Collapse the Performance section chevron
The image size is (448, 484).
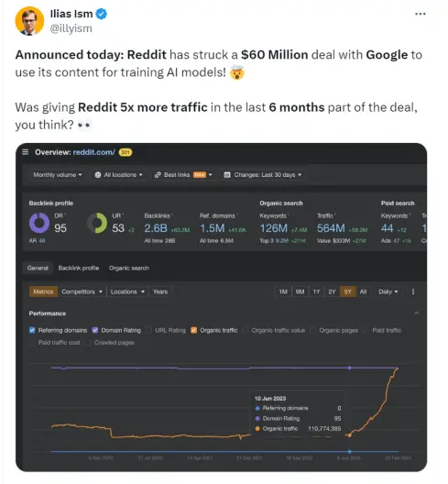(417, 313)
